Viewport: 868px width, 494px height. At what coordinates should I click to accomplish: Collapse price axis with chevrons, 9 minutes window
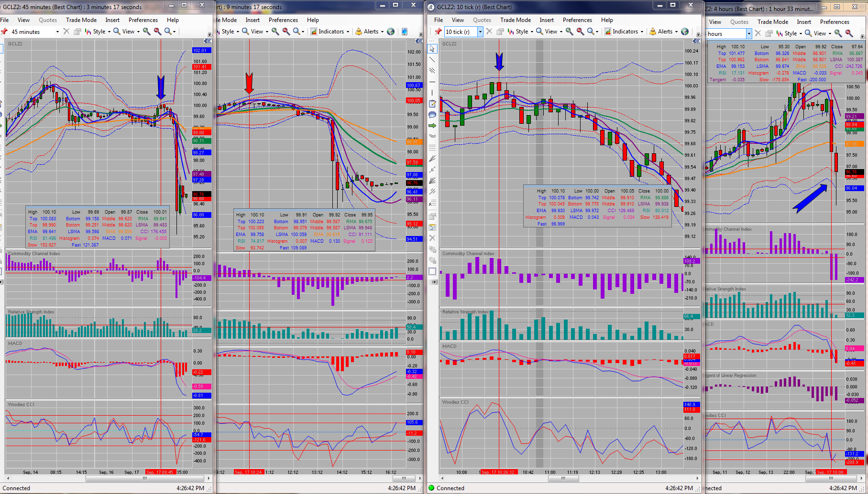click(419, 41)
